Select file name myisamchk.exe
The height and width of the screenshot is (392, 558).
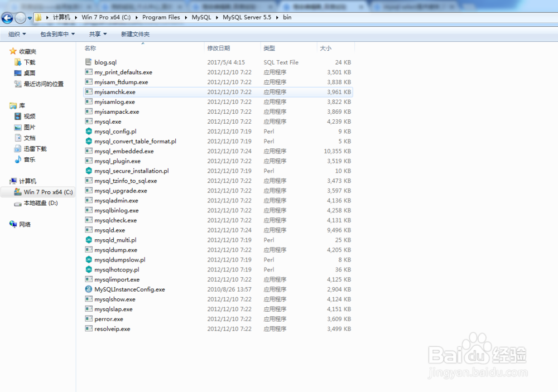[x=114, y=92]
